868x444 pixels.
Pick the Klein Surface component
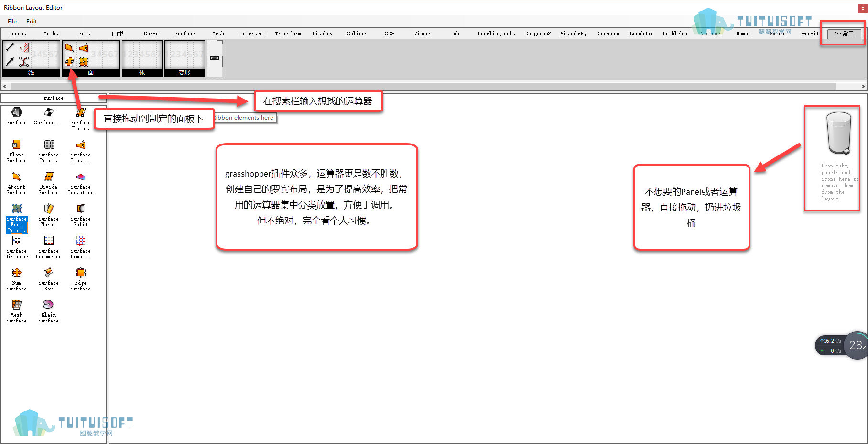tap(48, 311)
